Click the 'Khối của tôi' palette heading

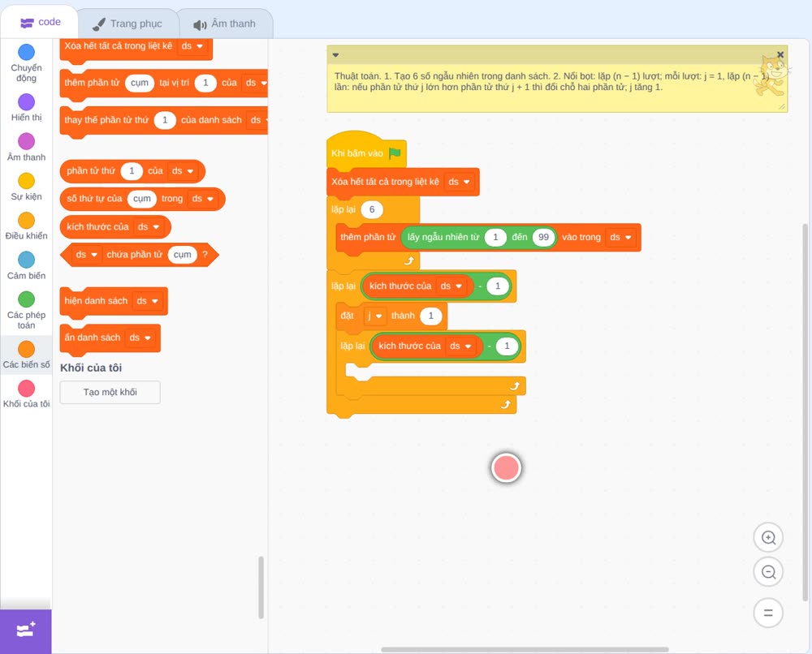[91, 368]
